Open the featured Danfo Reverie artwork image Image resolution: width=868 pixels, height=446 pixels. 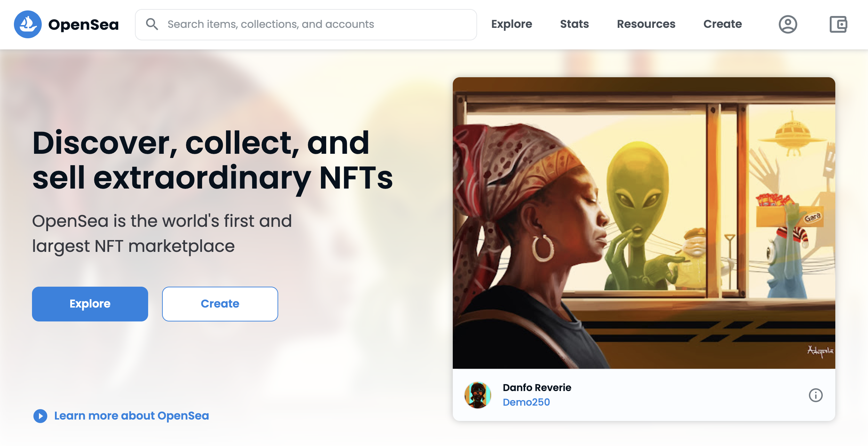644,223
